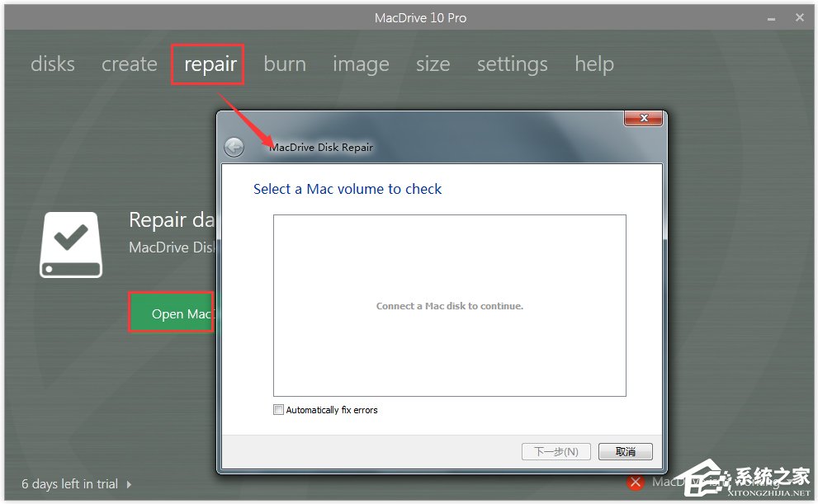This screenshot has width=818, height=504.
Task: Go to the burn tab
Action: pos(285,64)
